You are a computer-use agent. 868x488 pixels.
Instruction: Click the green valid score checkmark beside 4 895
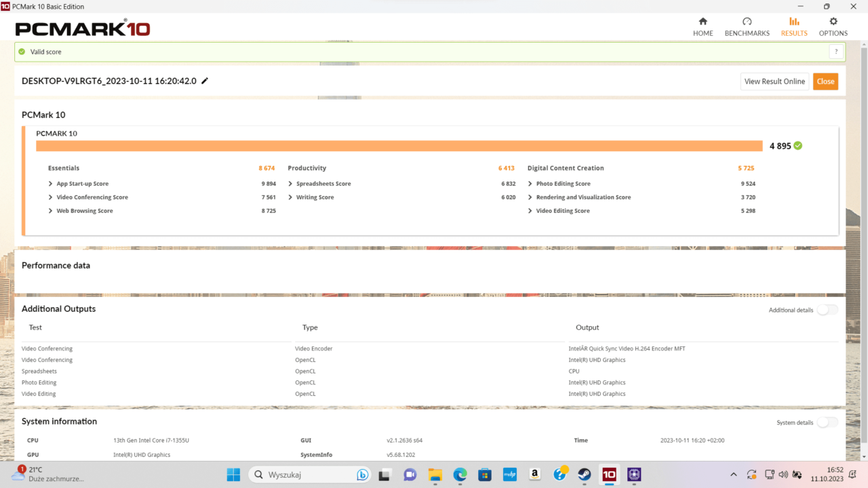(x=797, y=146)
